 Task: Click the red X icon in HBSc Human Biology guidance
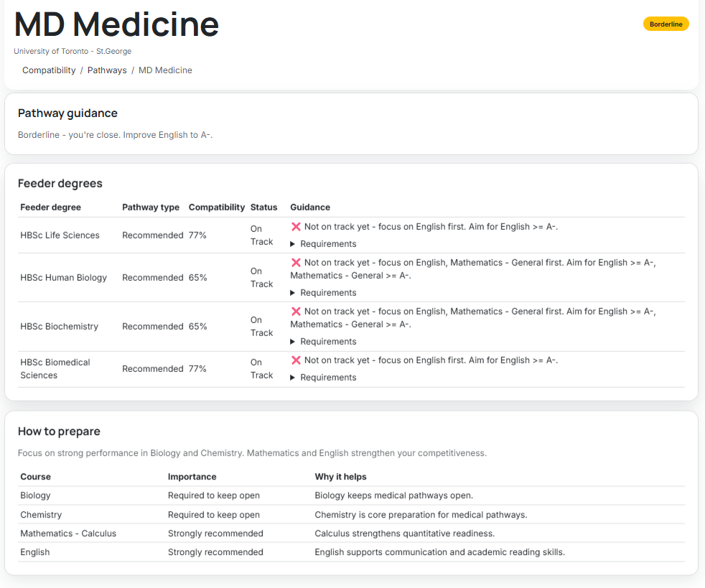click(x=296, y=263)
